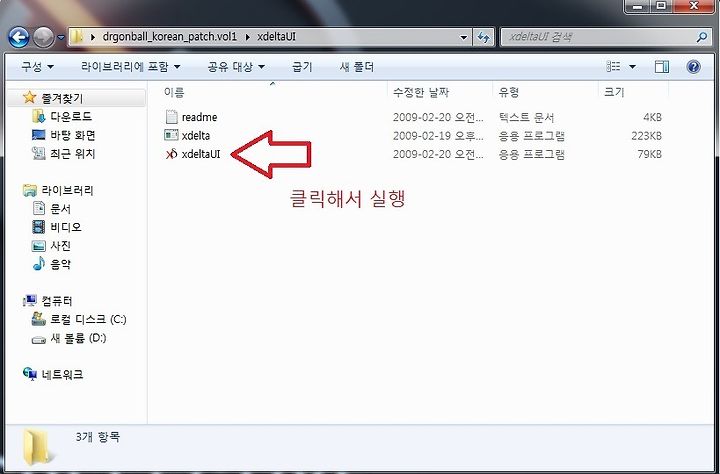Click the 음악 note icon
Viewport: 720px width, 474px height.
click(x=39, y=264)
